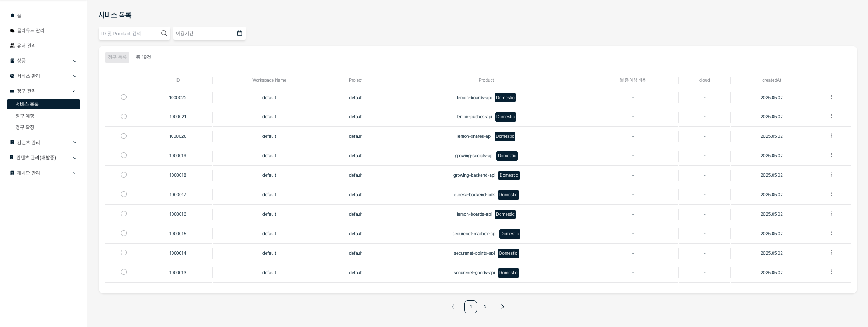Click the Product column header
This screenshot has height=327, width=868.
(486, 80)
